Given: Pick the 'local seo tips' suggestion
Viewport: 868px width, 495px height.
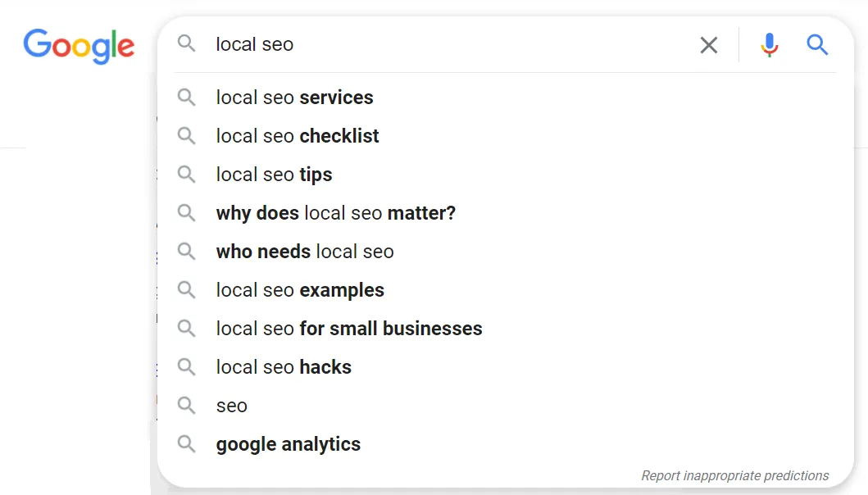Looking at the screenshot, I should 274,175.
